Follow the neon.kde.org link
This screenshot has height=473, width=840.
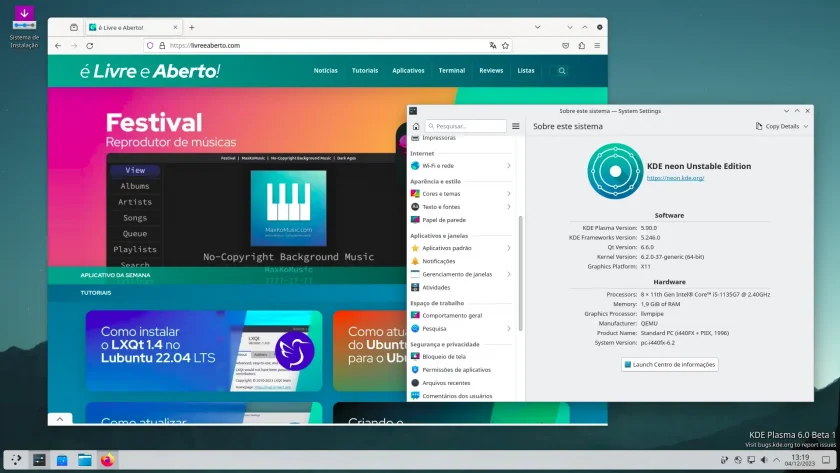[675, 178]
